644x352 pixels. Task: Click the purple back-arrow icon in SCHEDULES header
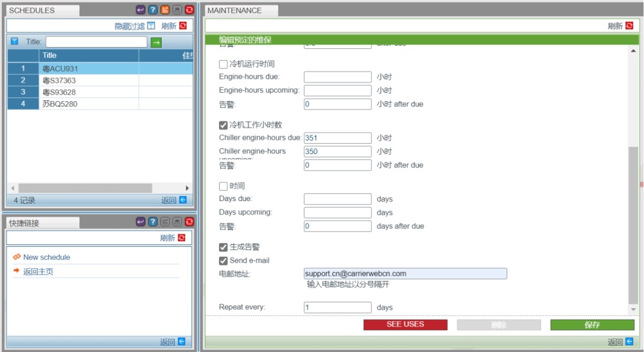click(141, 10)
